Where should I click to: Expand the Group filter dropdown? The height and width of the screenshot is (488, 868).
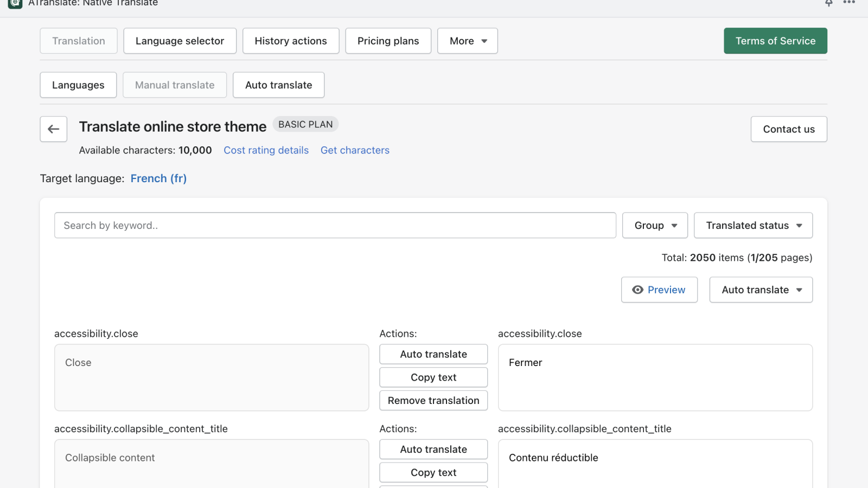(x=655, y=225)
